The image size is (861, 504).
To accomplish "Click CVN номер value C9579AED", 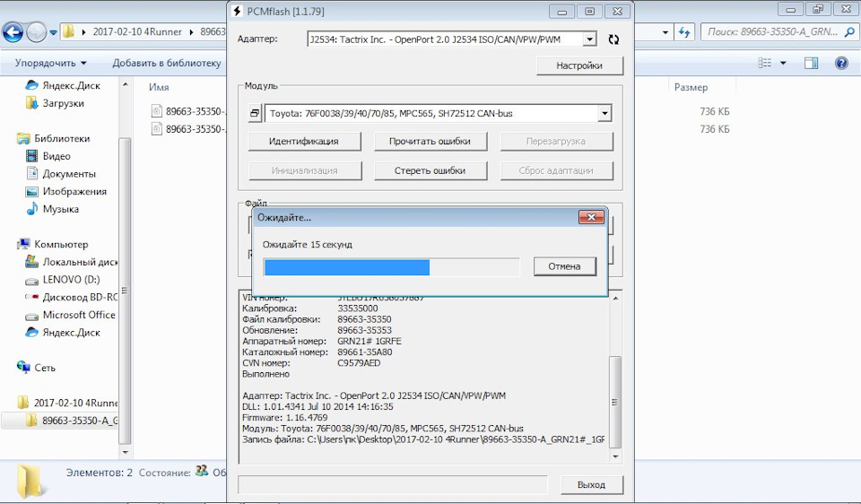I will 359,363.
